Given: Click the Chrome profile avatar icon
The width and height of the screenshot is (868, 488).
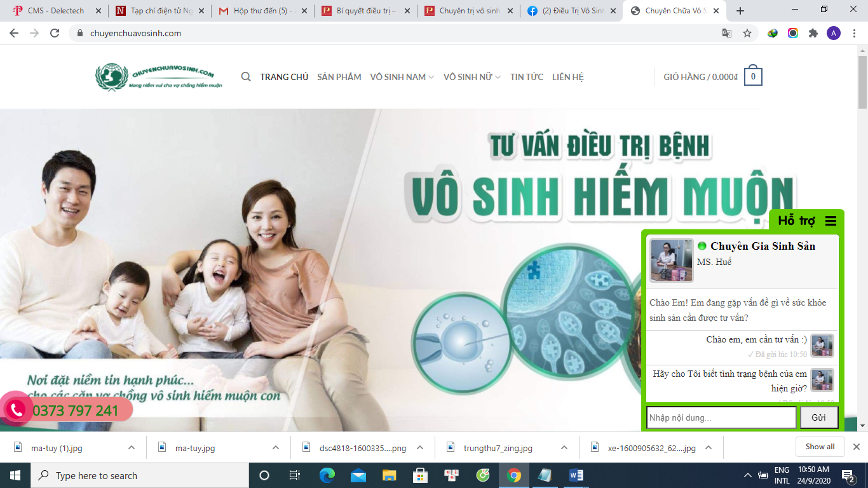Looking at the screenshot, I should click(833, 33).
